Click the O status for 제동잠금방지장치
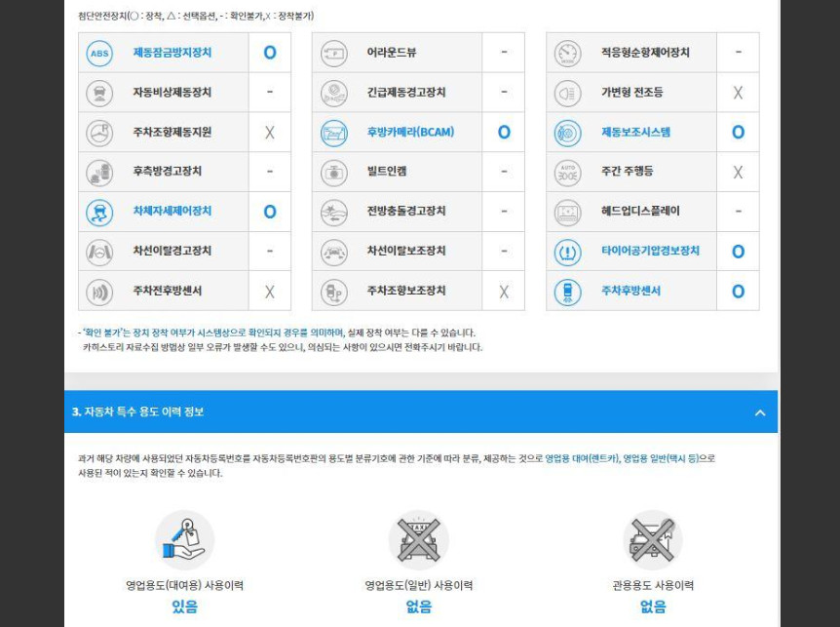 pyautogui.click(x=270, y=53)
